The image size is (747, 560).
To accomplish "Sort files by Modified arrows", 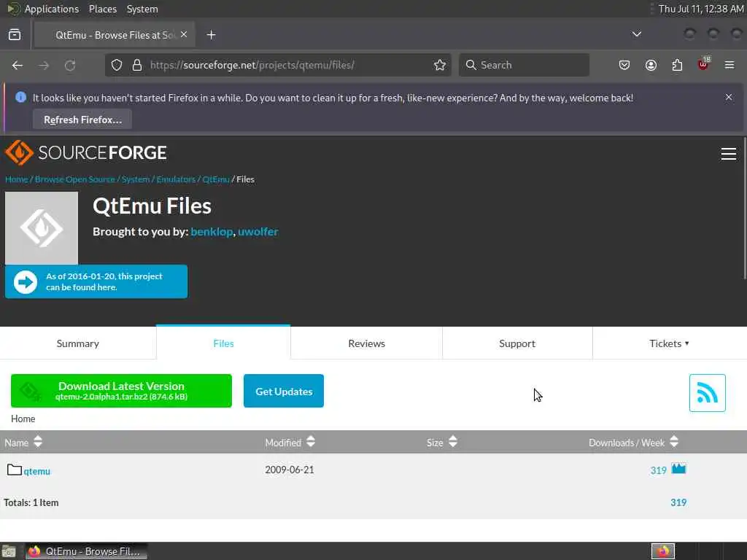I will tap(311, 442).
